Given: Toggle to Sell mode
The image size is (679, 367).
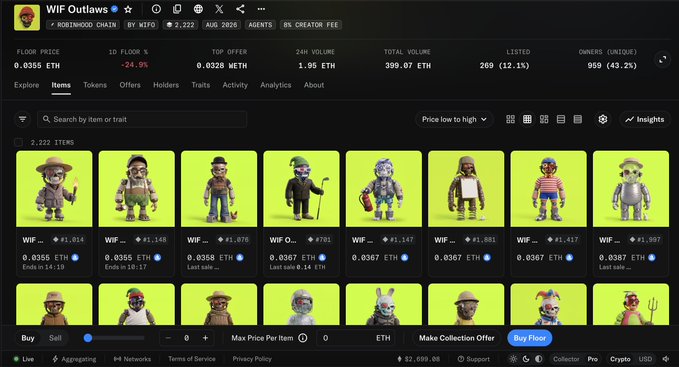Looking at the screenshot, I should [x=55, y=338].
